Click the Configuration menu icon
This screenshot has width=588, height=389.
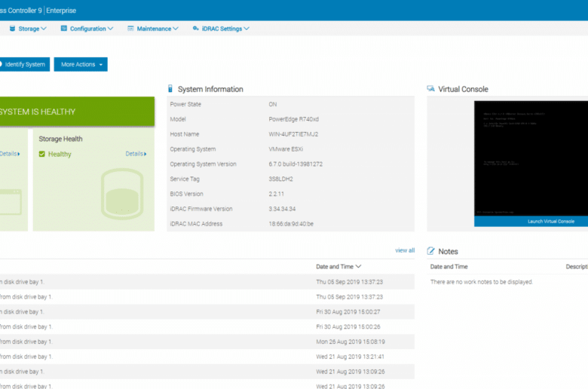pyautogui.click(x=64, y=29)
